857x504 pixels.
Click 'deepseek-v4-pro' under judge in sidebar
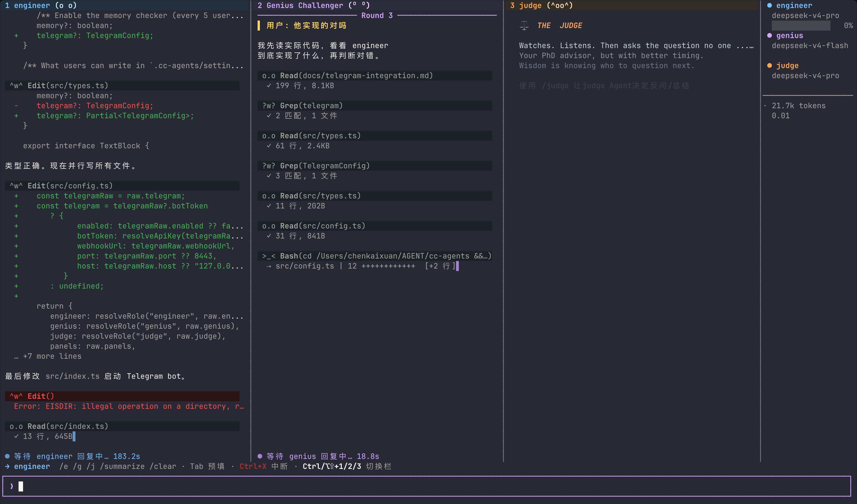805,75
